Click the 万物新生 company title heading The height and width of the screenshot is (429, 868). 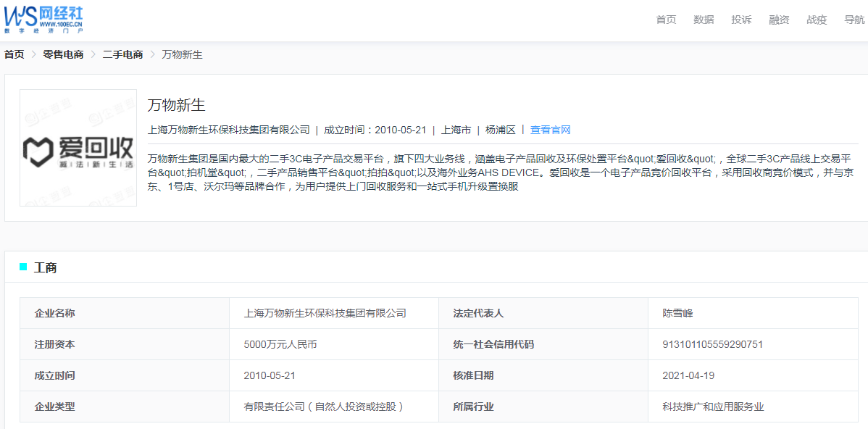click(x=177, y=106)
